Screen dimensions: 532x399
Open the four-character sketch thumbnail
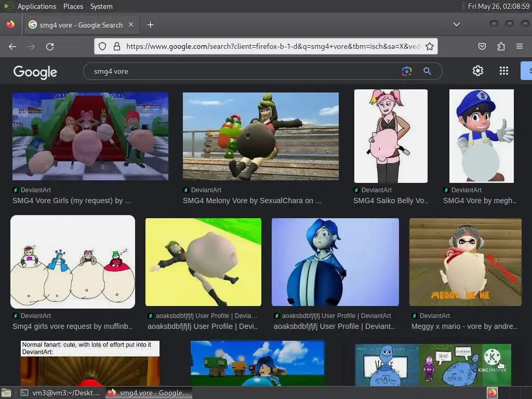[73, 262]
